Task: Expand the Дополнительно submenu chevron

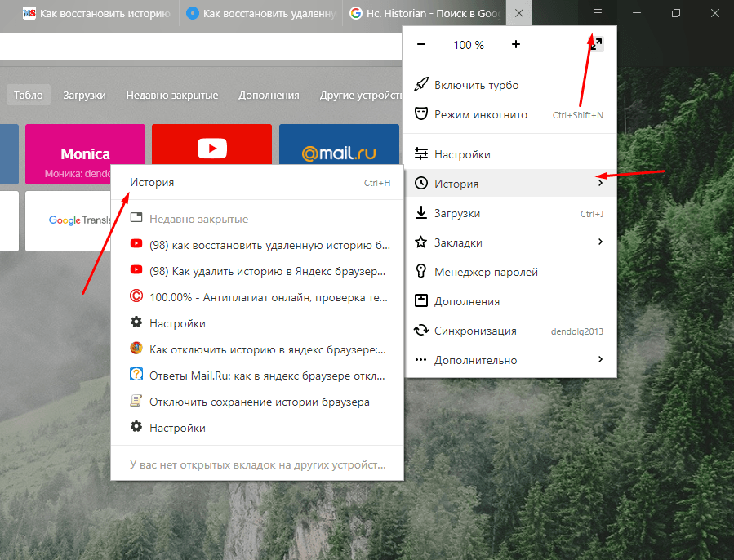Action: (601, 359)
